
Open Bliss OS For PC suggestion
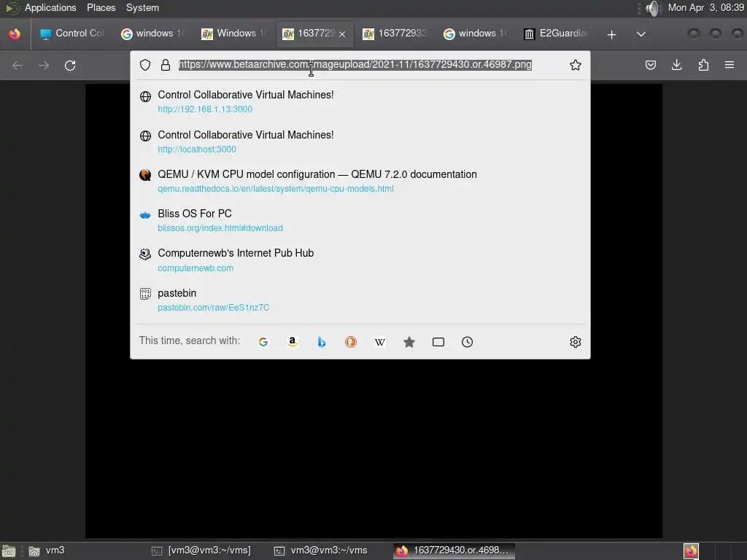(x=360, y=221)
